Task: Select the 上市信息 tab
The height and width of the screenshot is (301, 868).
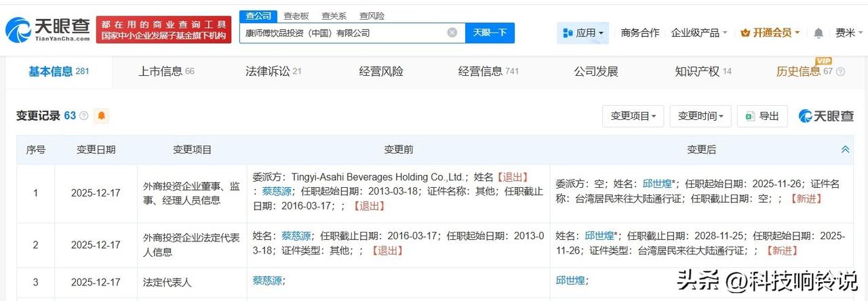Action: (x=166, y=71)
